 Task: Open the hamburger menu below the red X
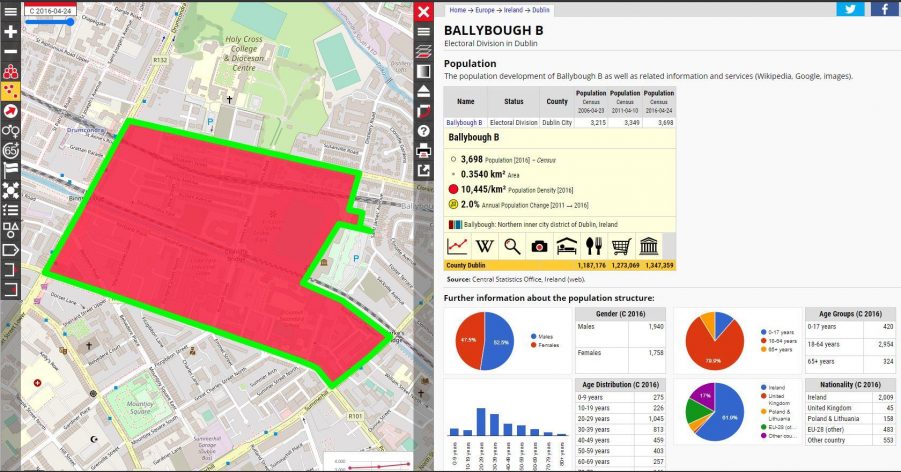(423, 32)
